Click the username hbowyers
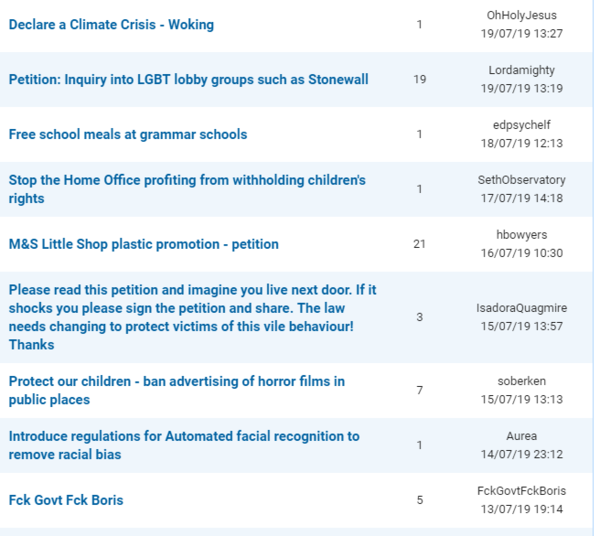Image resolution: width=600 pixels, height=536 pixels. pos(522,235)
